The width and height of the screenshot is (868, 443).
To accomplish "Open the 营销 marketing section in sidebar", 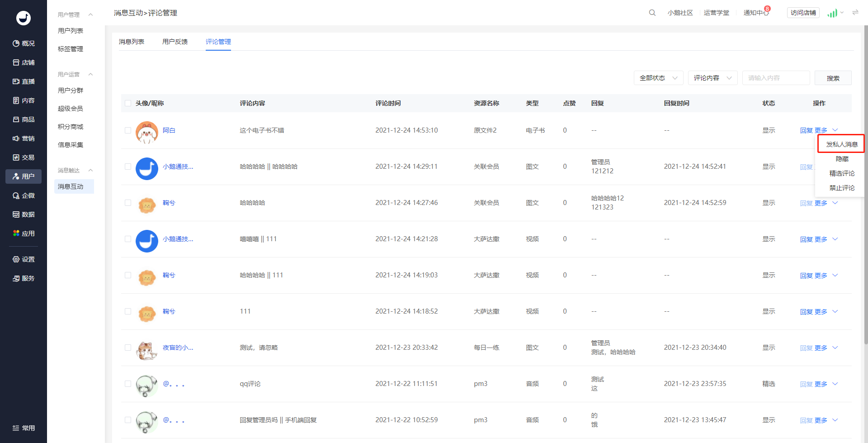I will 24,138.
